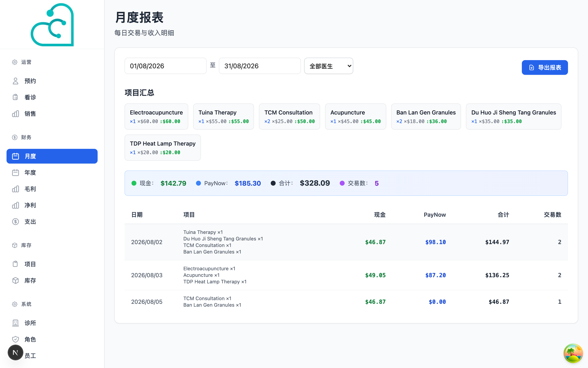Viewport: 588px width, 368px height.
Task: Click the 诊所 building icon
Action: (x=16, y=323)
